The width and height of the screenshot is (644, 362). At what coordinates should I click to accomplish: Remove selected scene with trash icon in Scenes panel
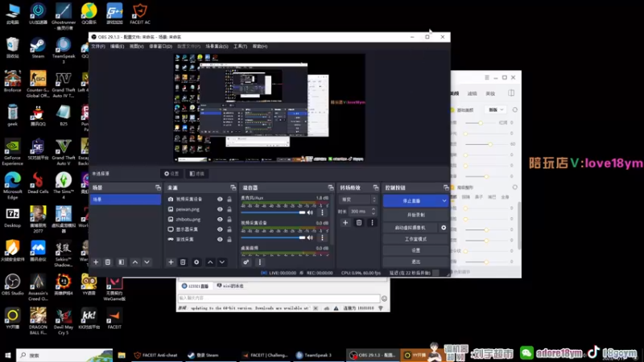pos(108,262)
